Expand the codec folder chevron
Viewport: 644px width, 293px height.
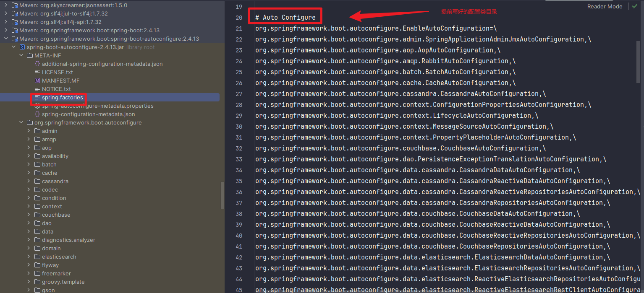(29, 190)
